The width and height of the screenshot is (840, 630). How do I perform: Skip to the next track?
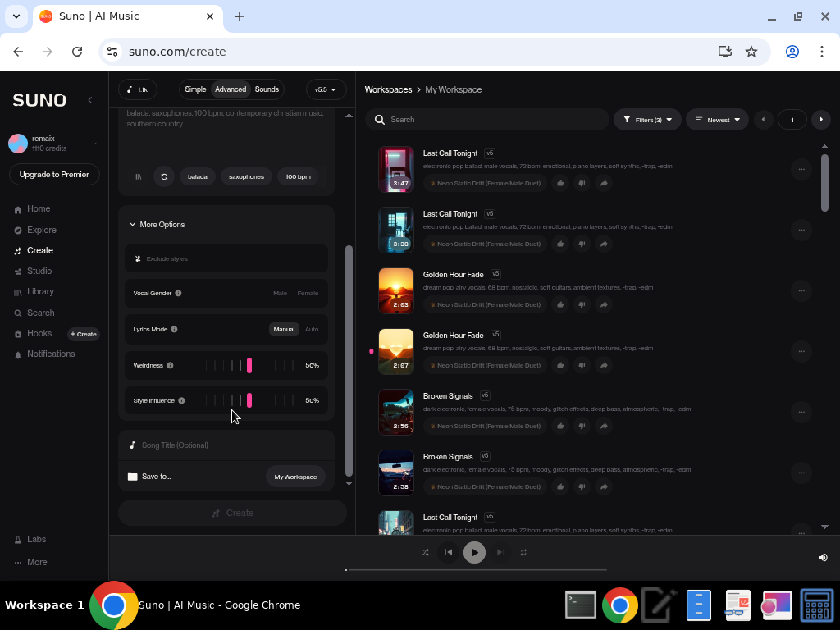coord(500,552)
